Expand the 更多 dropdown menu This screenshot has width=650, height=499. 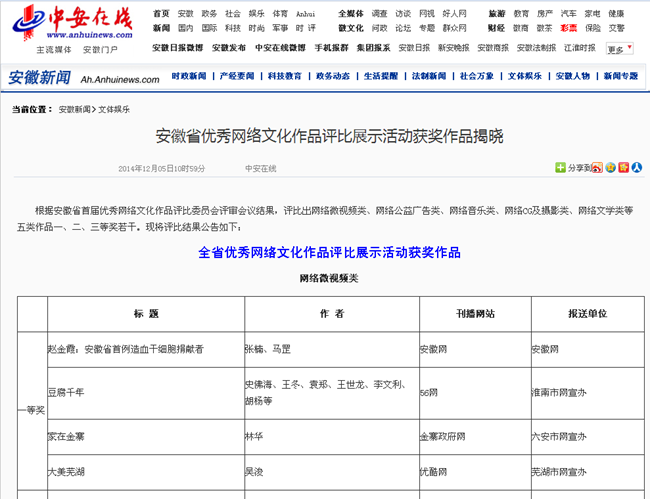coord(618,49)
